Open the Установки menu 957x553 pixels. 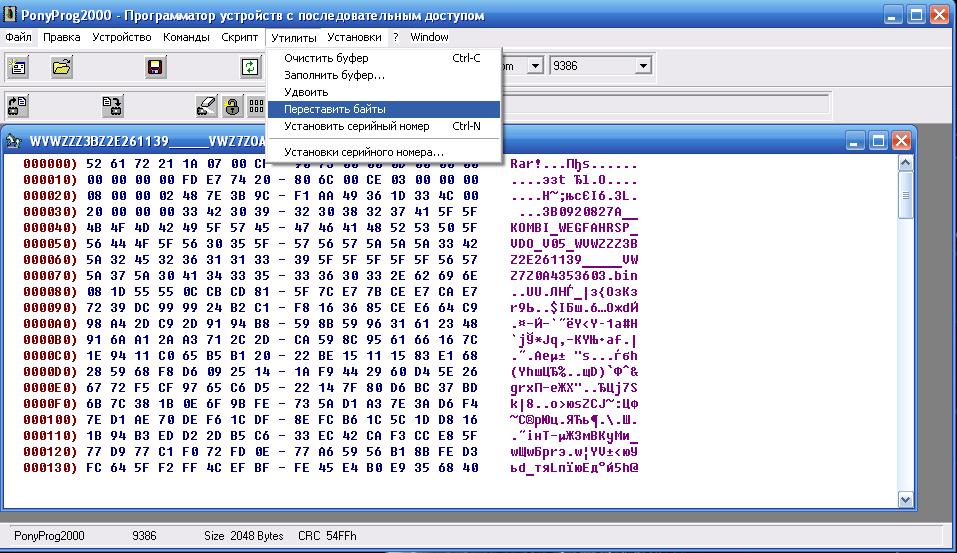coord(355,37)
